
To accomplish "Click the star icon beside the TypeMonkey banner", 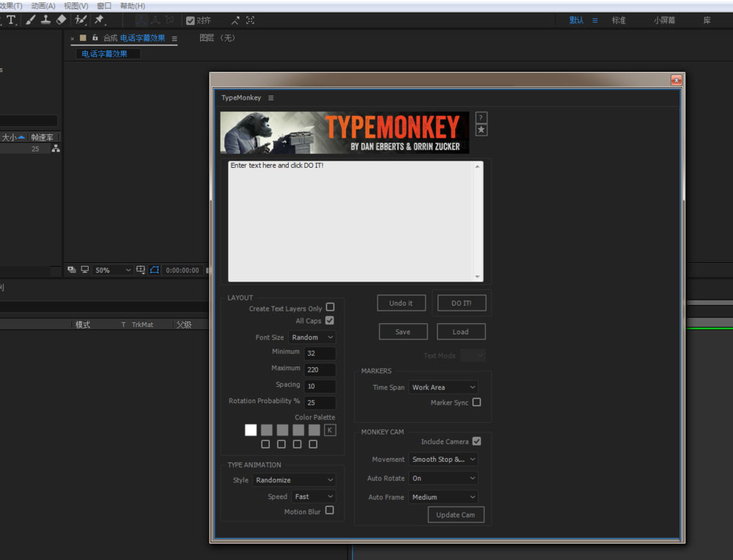I will [481, 130].
